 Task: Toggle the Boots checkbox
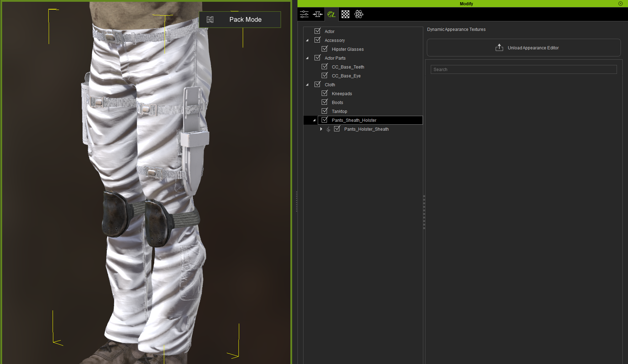(x=324, y=102)
